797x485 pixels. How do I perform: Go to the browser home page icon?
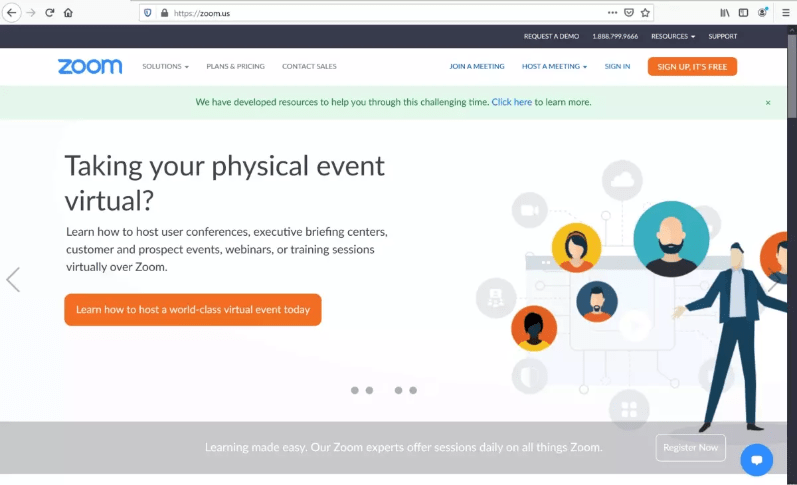point(68,13)
